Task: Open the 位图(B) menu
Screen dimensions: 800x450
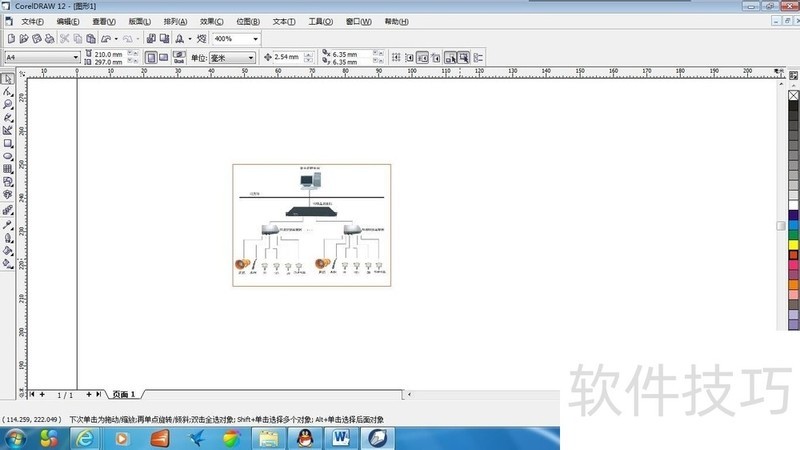Action: [x=249, y=21]
